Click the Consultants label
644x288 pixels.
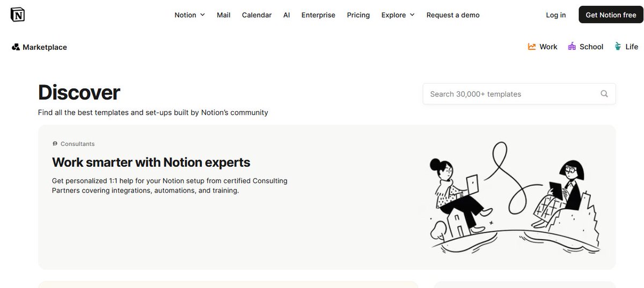[78, 144]
